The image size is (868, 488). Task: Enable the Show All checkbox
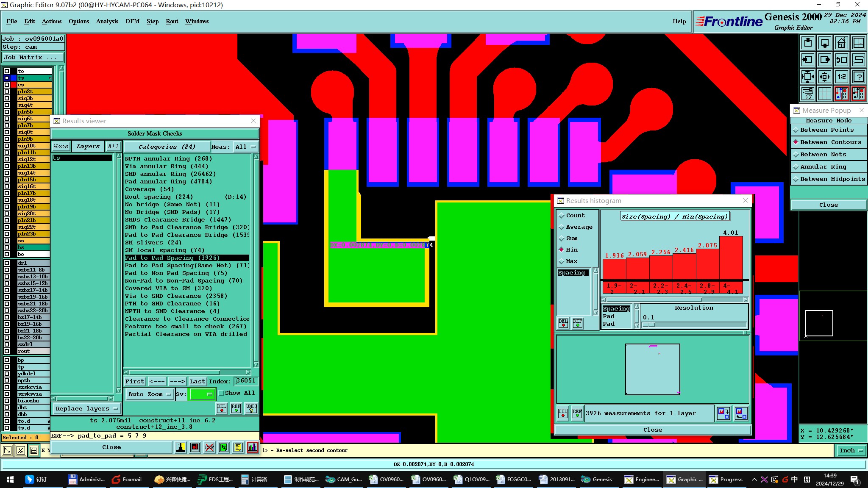pyautogui.click(x=221, y=393)
